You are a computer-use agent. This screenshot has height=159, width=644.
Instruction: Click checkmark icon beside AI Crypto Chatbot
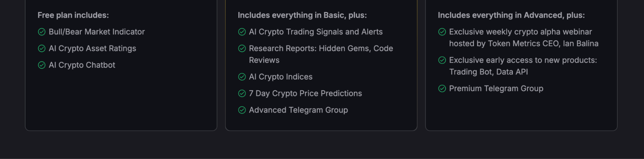coord(42,65)
